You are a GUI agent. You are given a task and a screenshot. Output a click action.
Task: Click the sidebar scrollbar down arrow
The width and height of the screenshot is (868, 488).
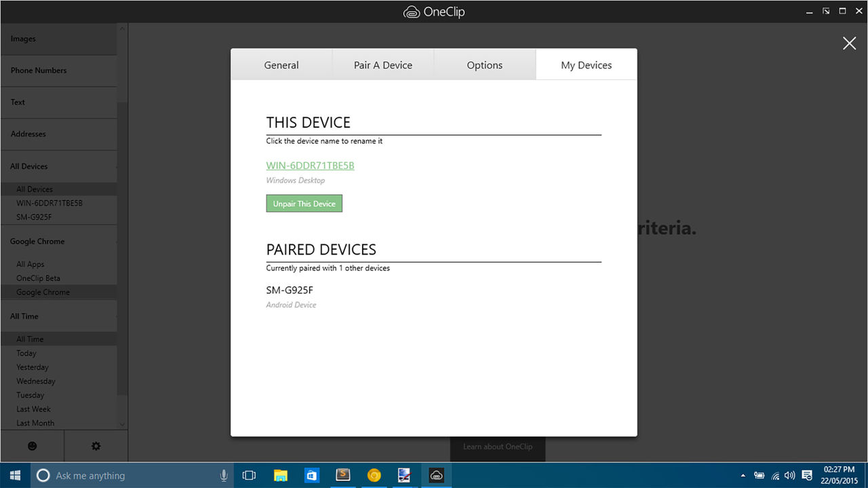click(x=123, y=424)
